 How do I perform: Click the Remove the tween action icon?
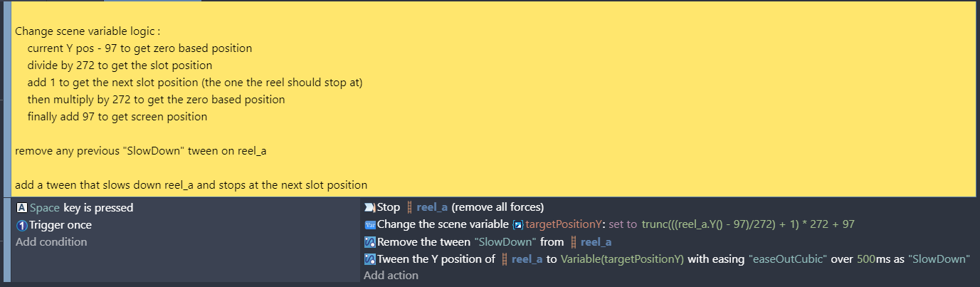[369, 242]
